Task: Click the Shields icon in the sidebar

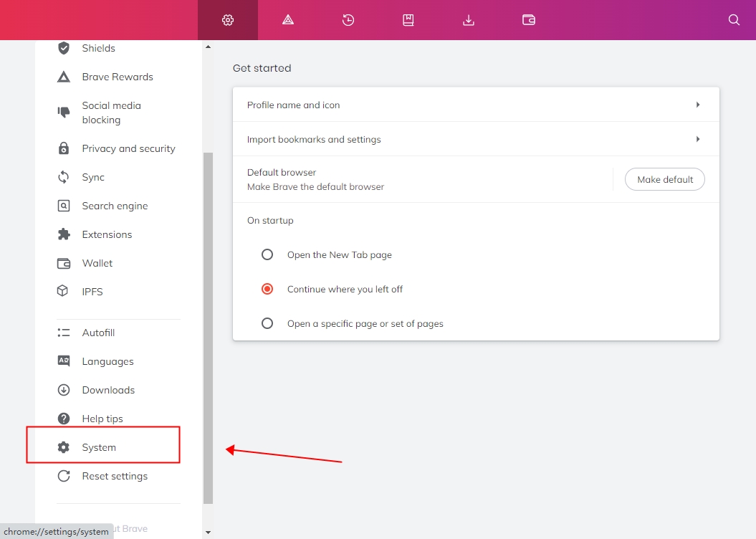Action: (64, 48)
